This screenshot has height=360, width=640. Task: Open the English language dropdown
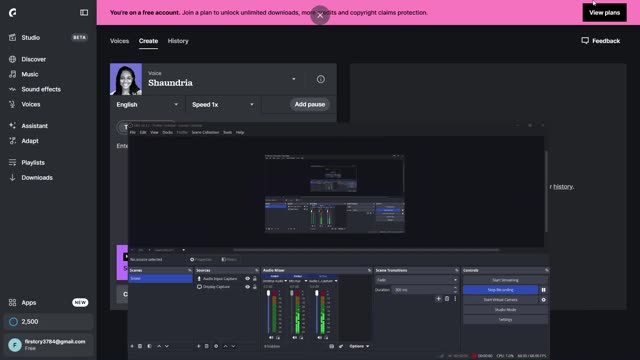point(147,104)
